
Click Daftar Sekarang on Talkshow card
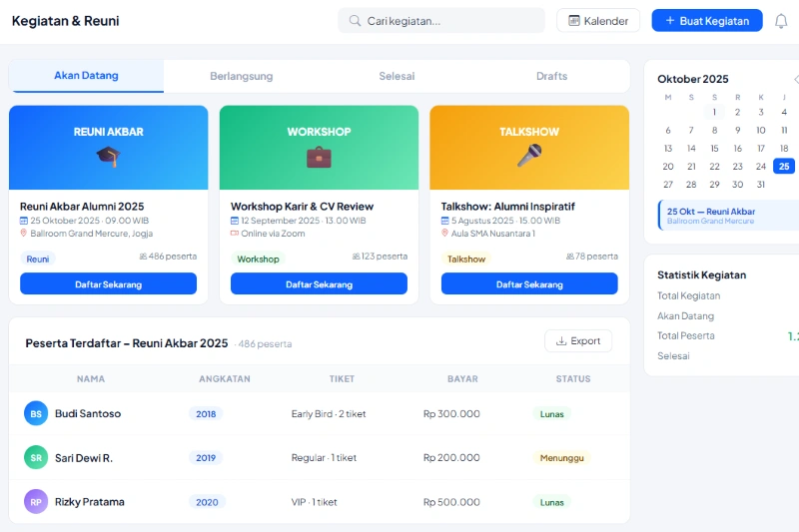(x=529, y=284)
